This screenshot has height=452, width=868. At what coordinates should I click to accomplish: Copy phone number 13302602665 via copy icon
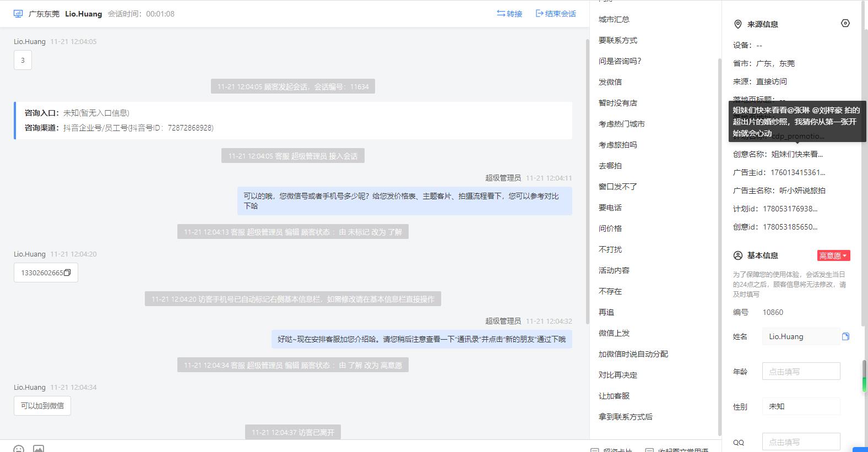(67, 273)
